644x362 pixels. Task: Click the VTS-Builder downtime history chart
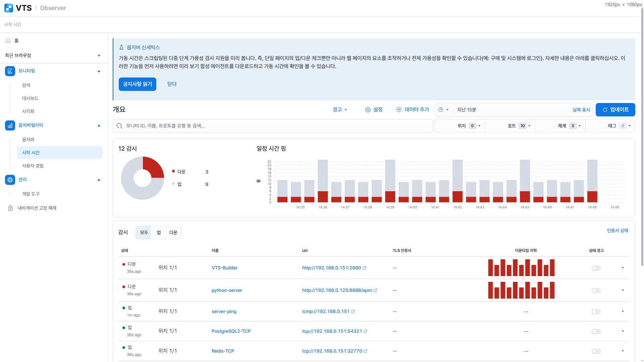(x=521, y=268)
